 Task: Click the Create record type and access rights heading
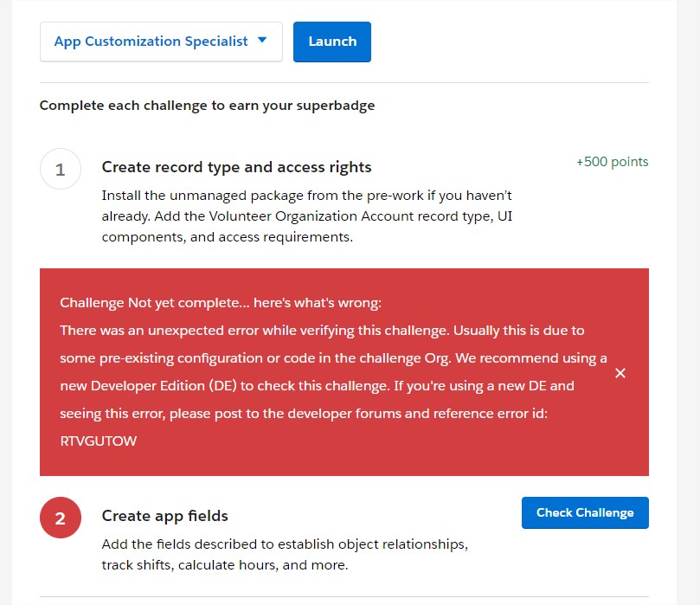[236, 167]
